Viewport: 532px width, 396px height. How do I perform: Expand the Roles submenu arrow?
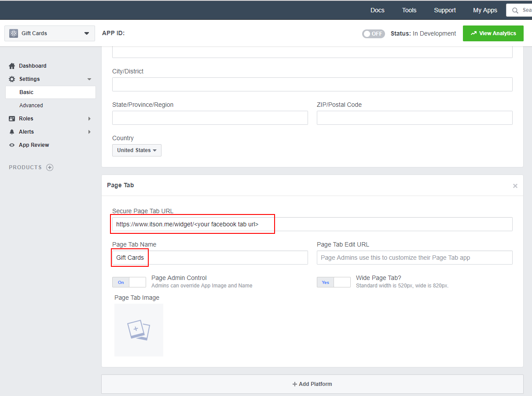point(89,119)
